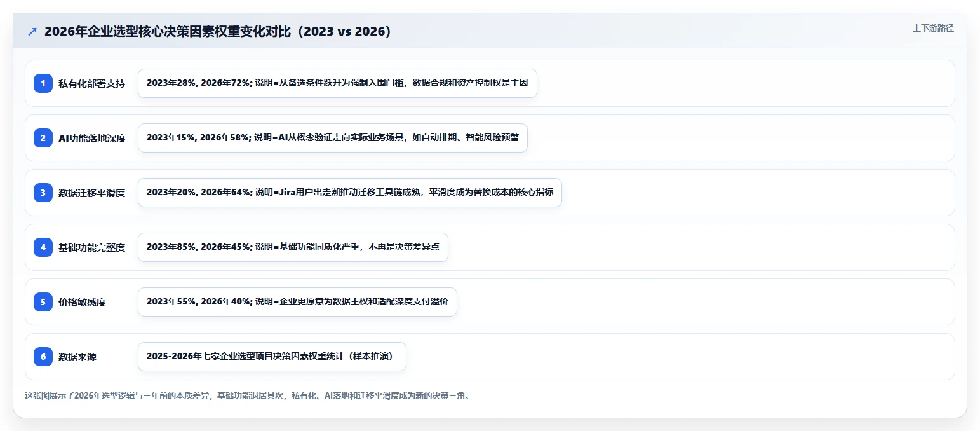
Task: Click the value box reading 2023年15%, 2026年58%
Action: (333, 138)
